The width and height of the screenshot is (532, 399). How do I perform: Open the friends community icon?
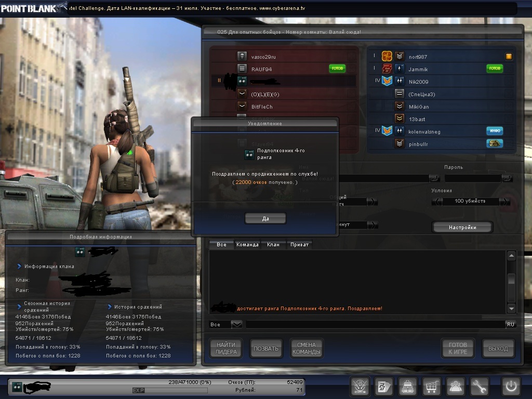click(456, 387)
